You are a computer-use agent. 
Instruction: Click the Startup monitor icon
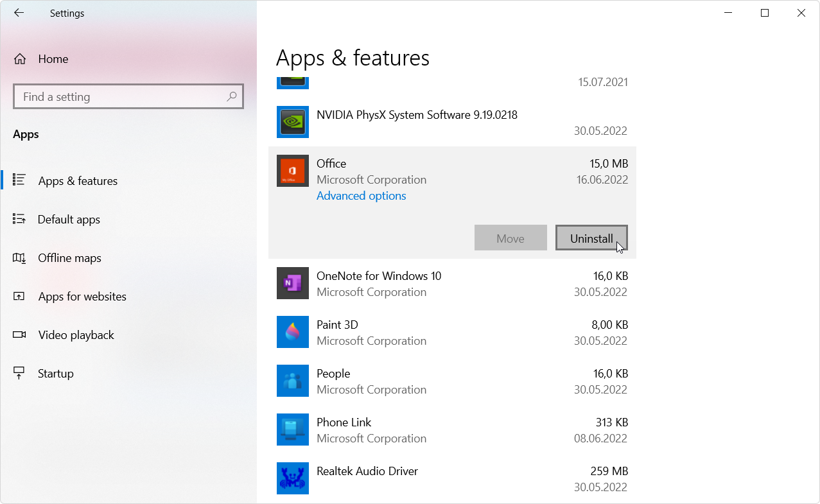[x=19, y=373]
